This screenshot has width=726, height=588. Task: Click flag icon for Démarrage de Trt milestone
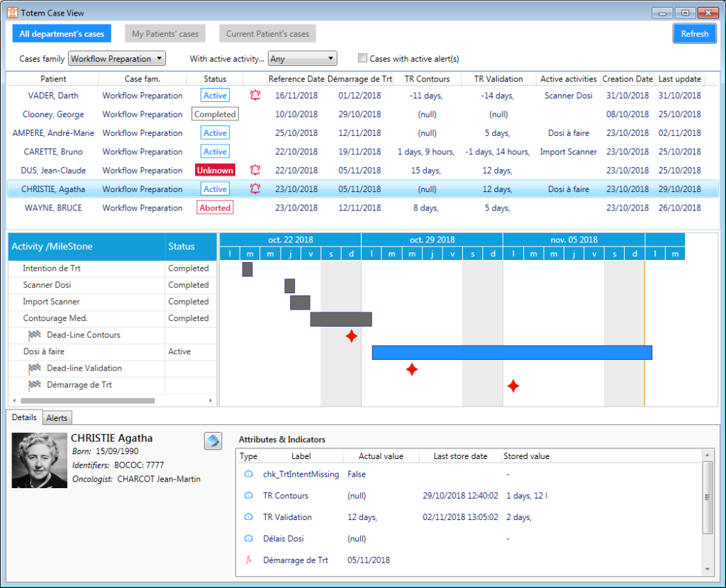(35, 385)
